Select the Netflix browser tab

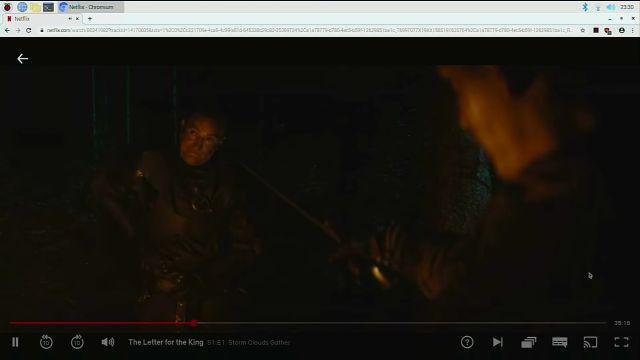coord(38,19)
